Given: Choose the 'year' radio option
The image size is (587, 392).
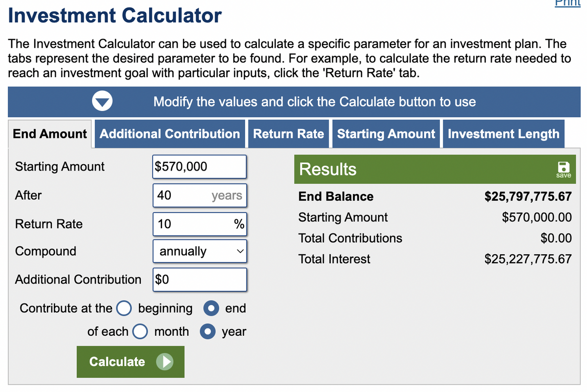Looking at the screenshot, I should pos(207,331).
